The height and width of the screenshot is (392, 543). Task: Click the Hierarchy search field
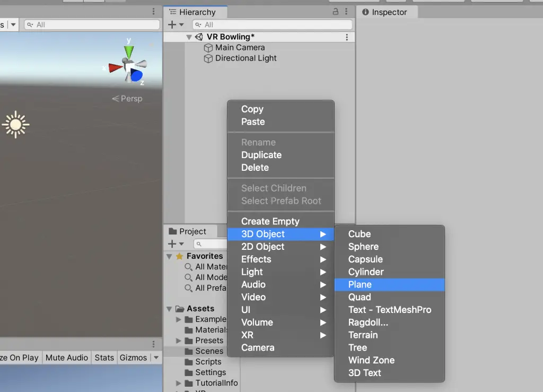pyautogui.click(x=272, y=24)
